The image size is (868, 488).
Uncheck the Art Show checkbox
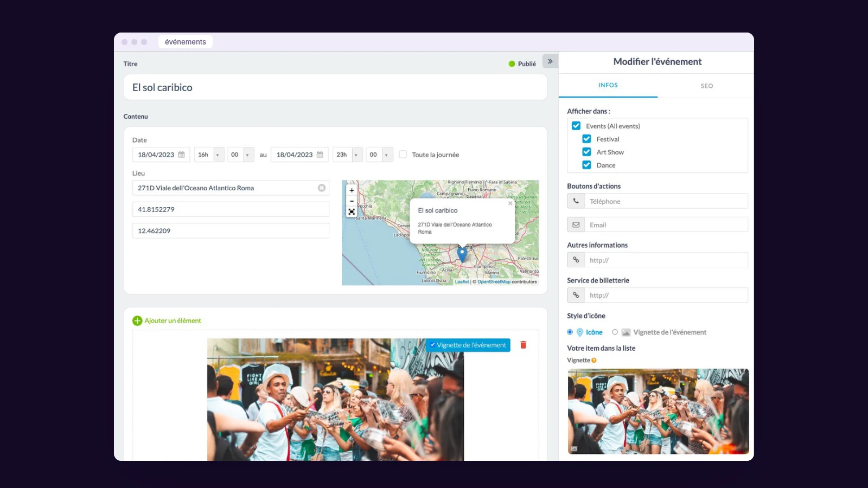pyautogui.click(x=586, y=152)
